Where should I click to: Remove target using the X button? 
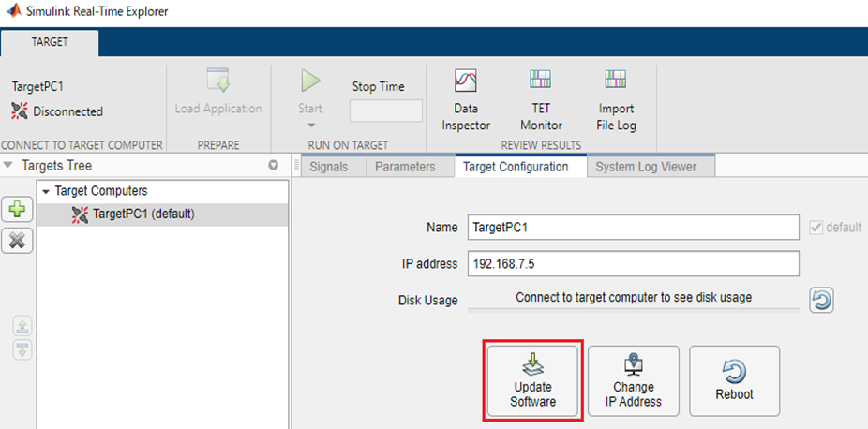[x=16, y=240]
